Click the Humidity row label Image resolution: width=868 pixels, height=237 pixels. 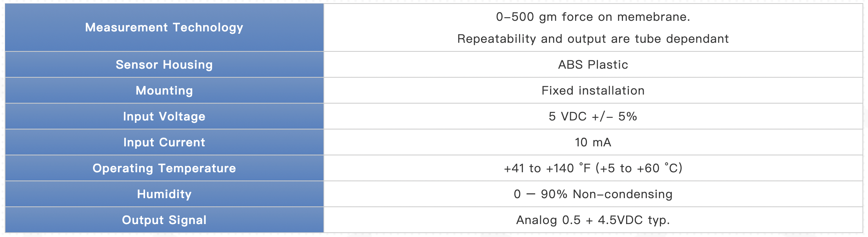[x=164, y=194]
